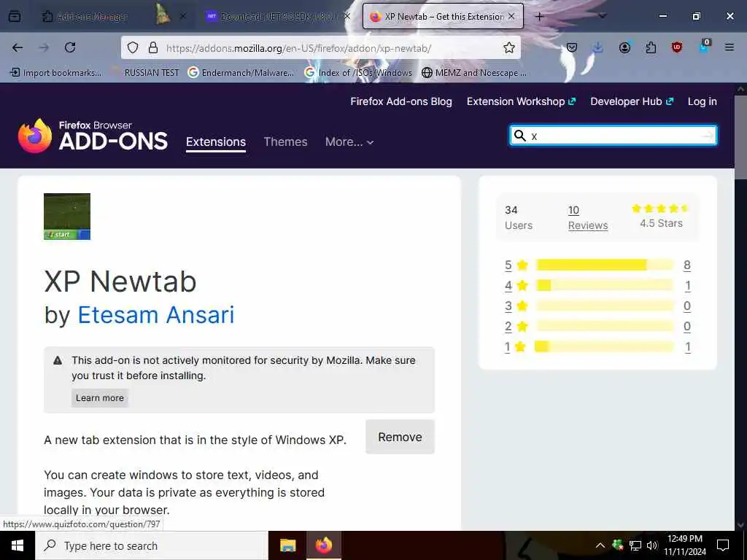This screenshot has height=560, width=747.
Task: Show hidden system tray icons
Action: pos(600,545)
